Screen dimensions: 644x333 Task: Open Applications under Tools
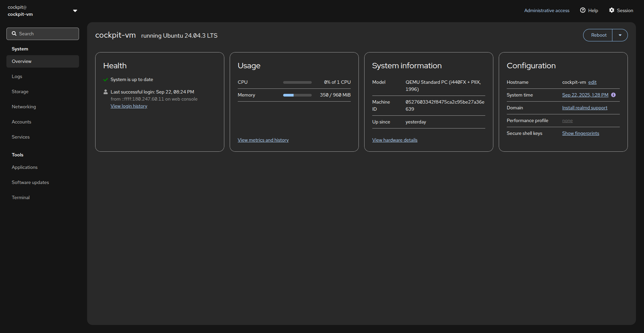(x=43, y=167)
